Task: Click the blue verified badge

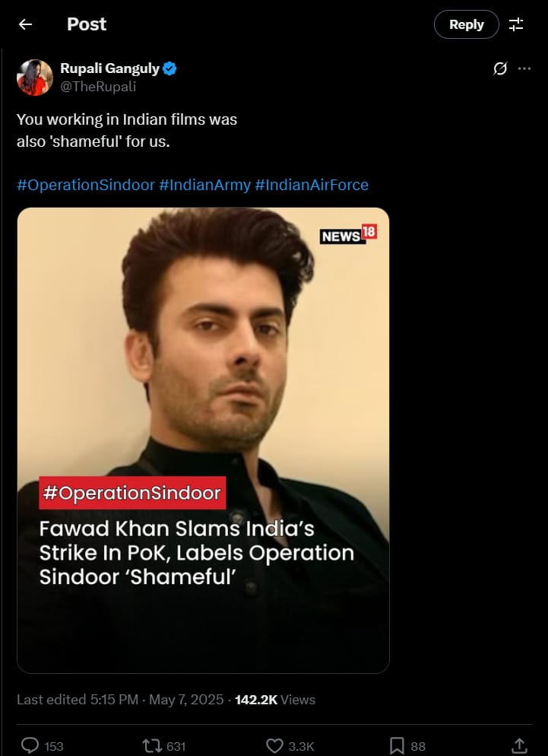Action: (169, 69)
